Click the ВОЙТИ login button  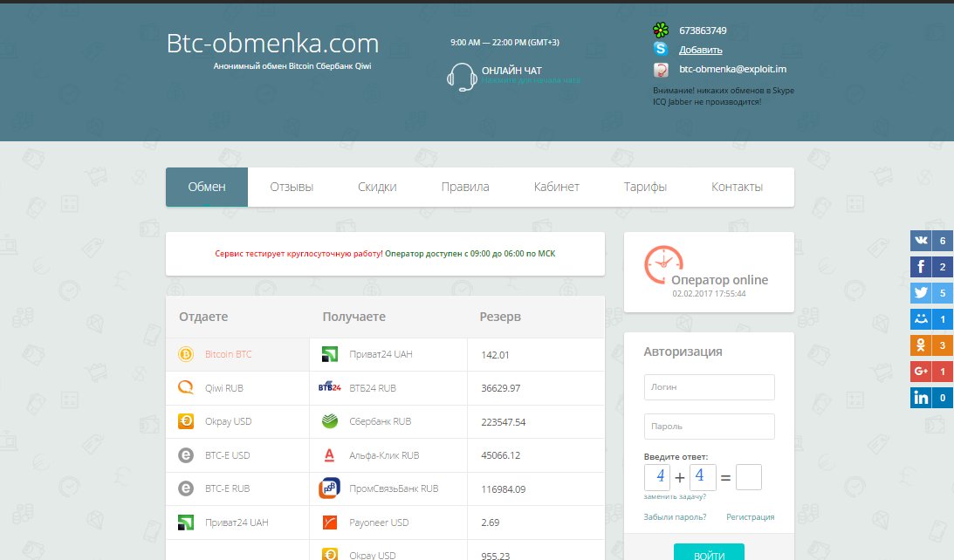(709, 552)
